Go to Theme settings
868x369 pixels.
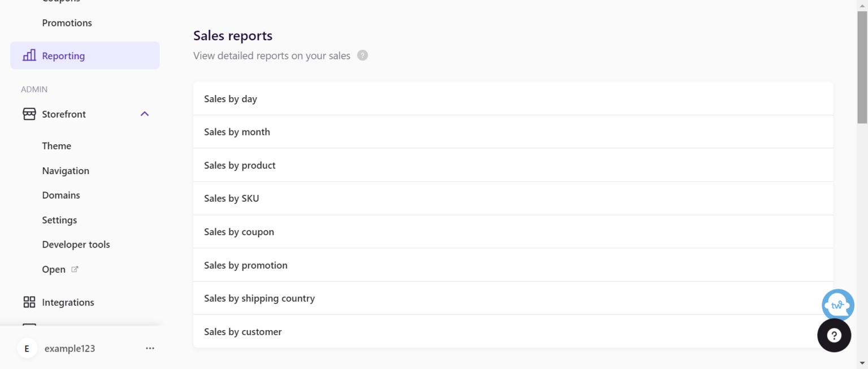click(x=57, y=146)
